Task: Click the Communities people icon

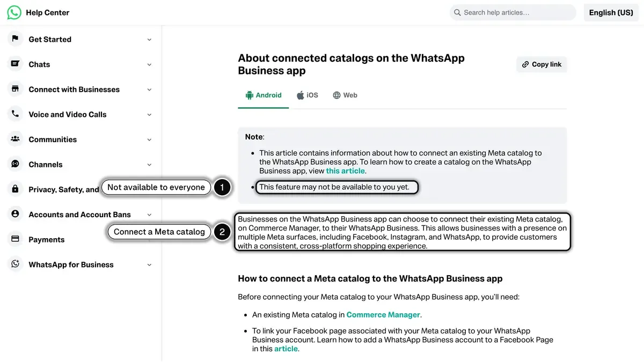Action: (x=15, y=139)
